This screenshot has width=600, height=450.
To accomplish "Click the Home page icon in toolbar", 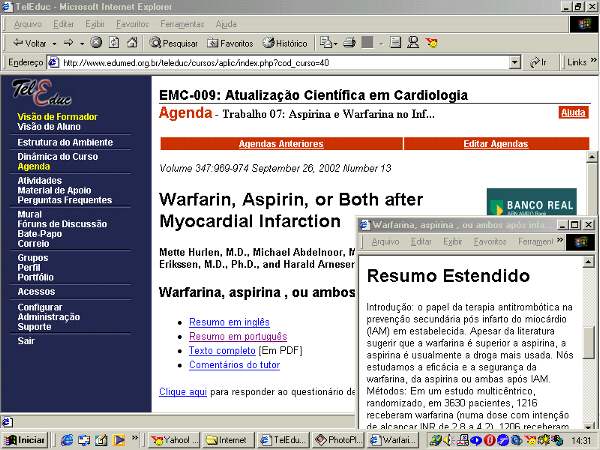I will (132, 43).
